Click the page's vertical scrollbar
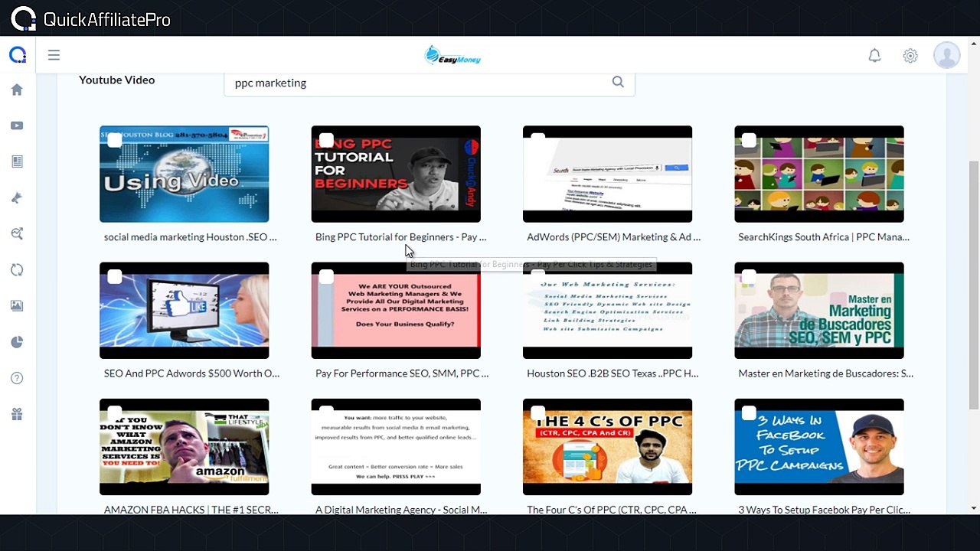The height and width of the screenshot is (551, 980). 974,286
